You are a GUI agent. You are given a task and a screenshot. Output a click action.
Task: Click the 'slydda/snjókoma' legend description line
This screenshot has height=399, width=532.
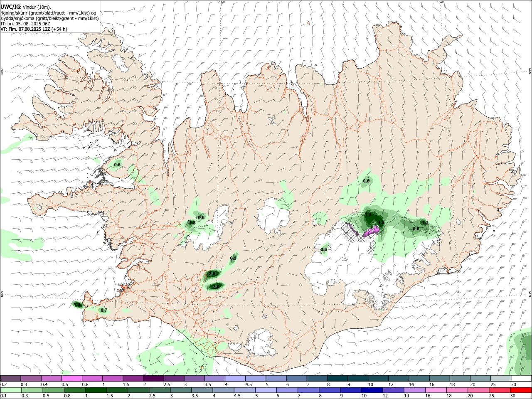pos(49,18)
